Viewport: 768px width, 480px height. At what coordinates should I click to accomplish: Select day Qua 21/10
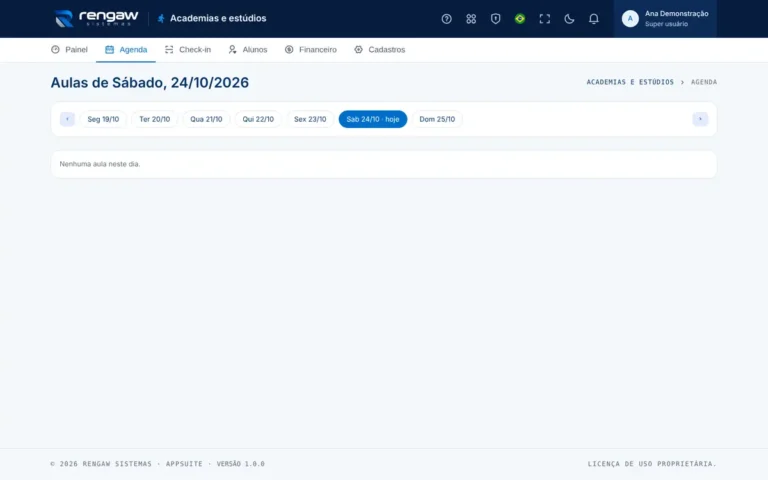point(206,119)
